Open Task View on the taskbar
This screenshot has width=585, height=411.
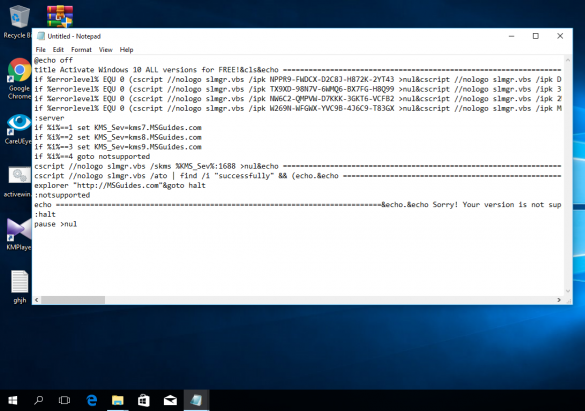click(64, 400)
